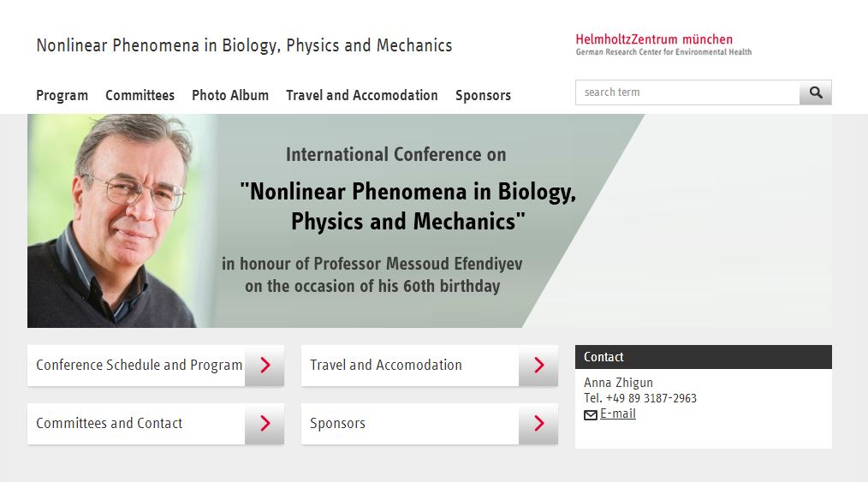The width and height of the screenshot is (868, 482).
Task: Click the professor's portrait in the banner
Action: point(119,221)
